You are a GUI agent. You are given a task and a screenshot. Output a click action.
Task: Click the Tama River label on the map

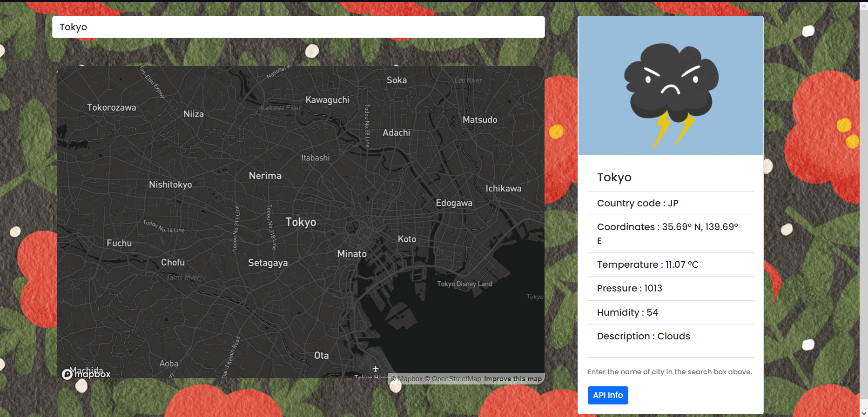(183, 278)
